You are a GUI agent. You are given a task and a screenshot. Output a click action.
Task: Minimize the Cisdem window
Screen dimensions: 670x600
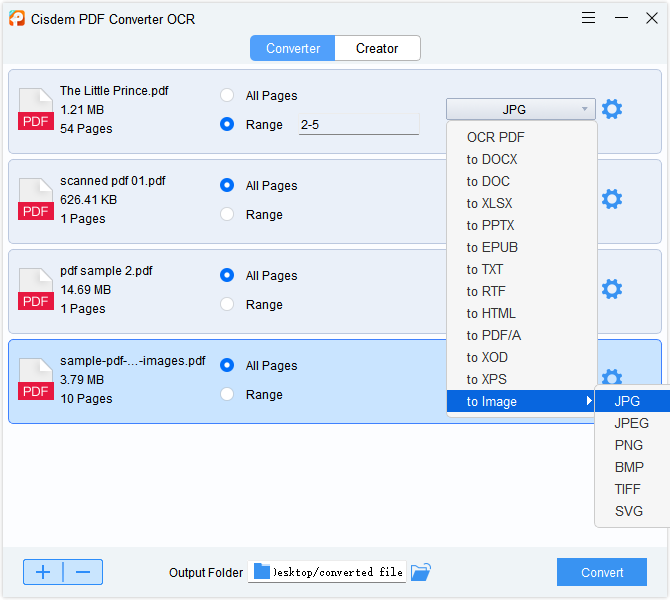pyautogui.click(x=621, y=18)
